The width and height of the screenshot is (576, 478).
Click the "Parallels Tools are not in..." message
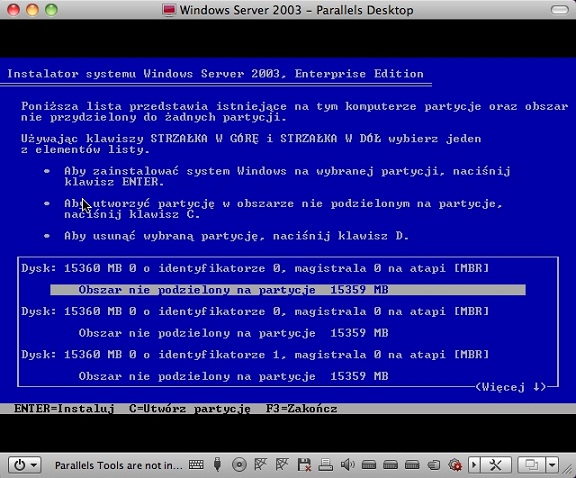point(118,465)
